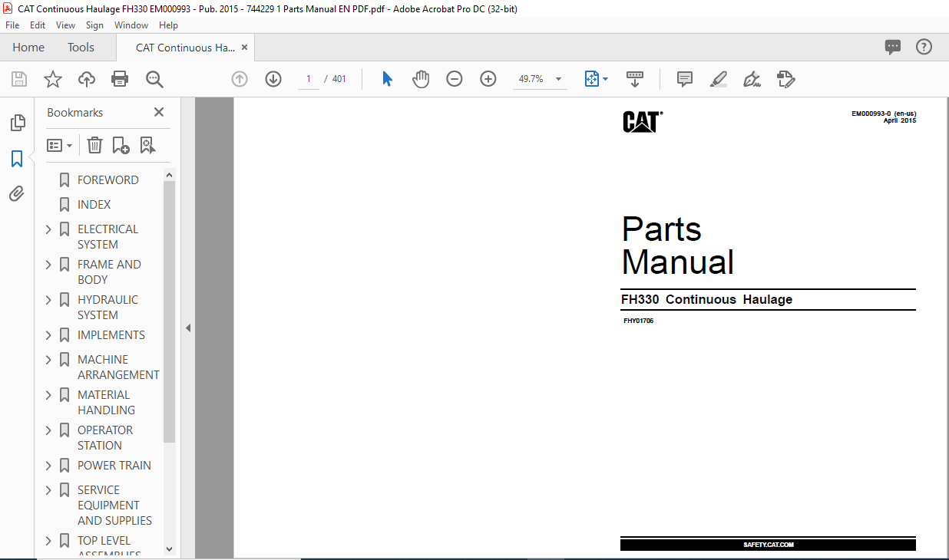Open the INDEX bookmark
Screen dimensions: 949x560
coord(94,205)
